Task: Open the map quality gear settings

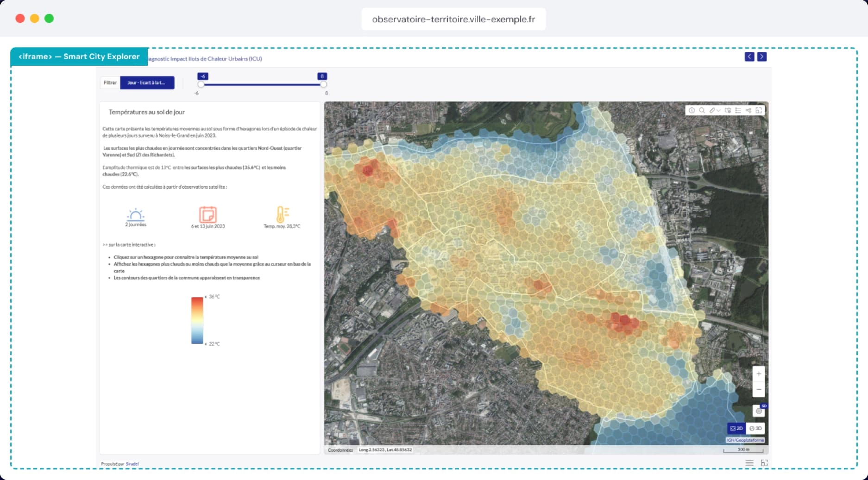Action: tap(759, 411)
